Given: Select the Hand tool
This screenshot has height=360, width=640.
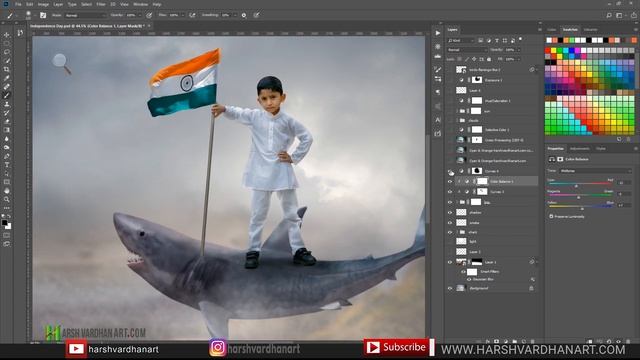Looking at the screenshot, I should click(7, 191).
